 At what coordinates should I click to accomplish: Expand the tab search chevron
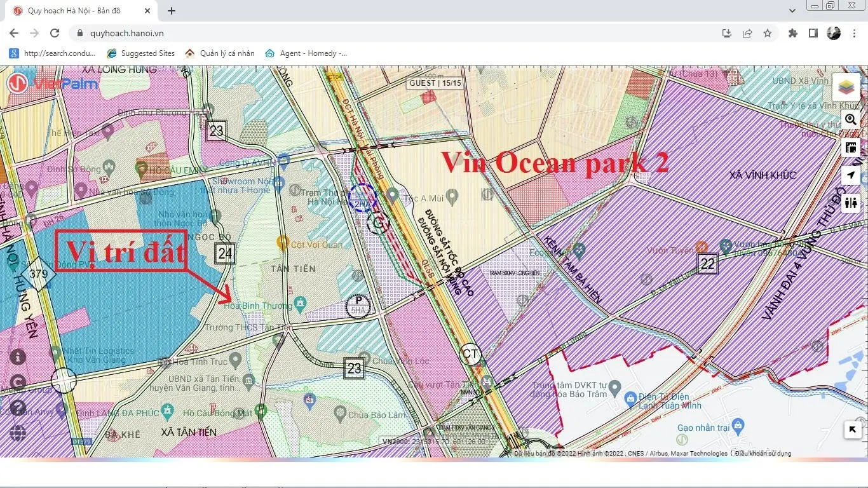792,11
